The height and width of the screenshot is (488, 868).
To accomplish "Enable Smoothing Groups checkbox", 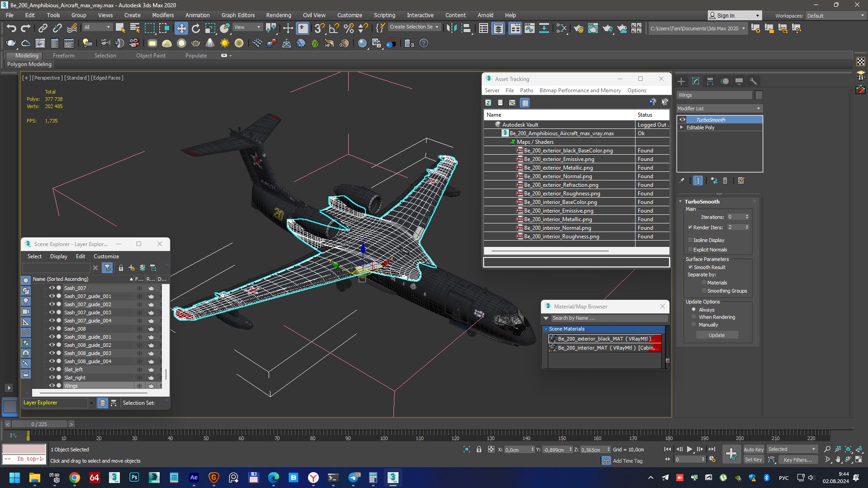I will (x=704, y=291).
